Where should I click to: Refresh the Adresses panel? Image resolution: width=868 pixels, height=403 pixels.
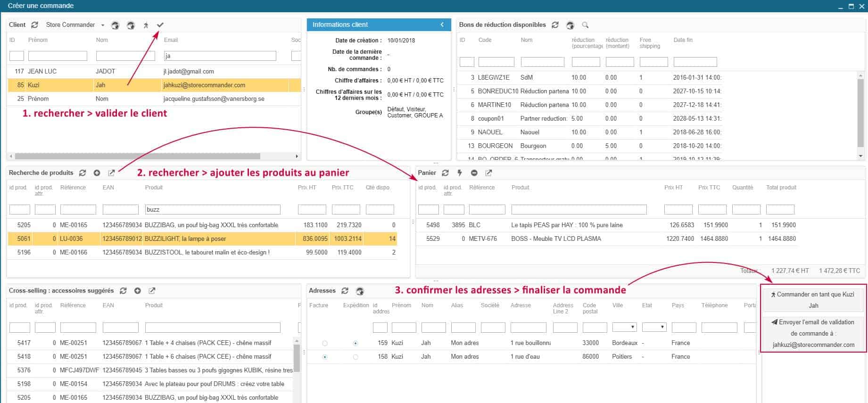345,291
